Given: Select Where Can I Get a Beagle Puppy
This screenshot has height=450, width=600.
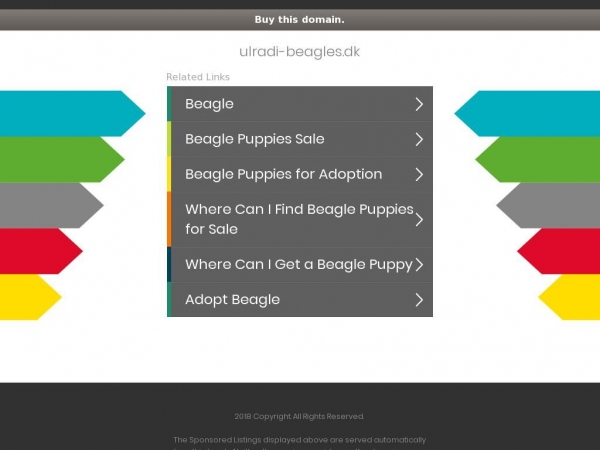Looking at the screenshot, I should (x=299, y=264).
